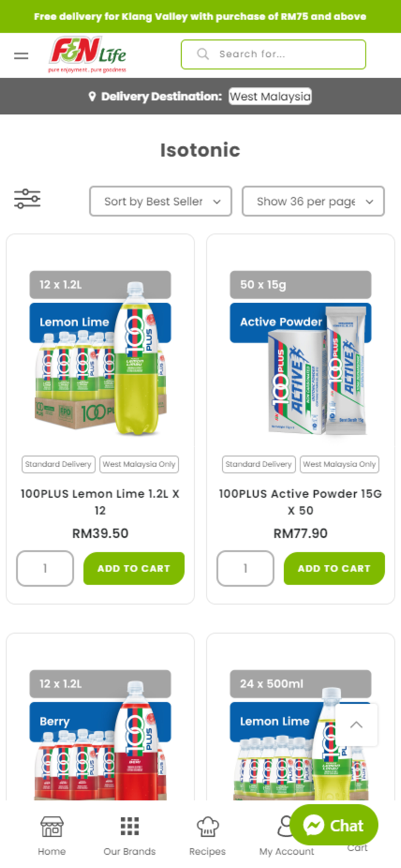Viewport: 401px width, 868px height.
Task: Add 100PLUS Lemon Lime 1.2L to cart
Action: (x=134, y=568)
